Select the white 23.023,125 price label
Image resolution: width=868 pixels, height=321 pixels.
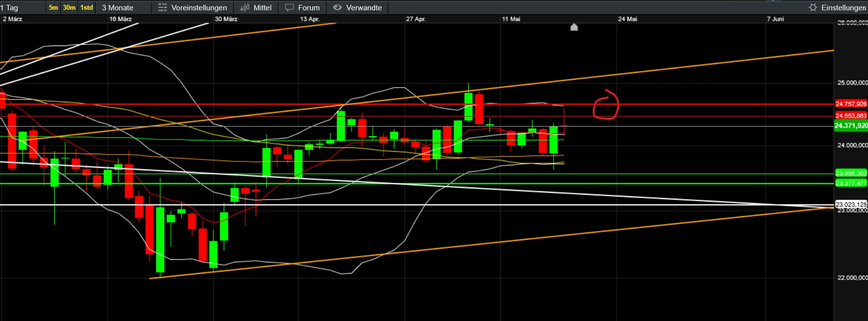click(851, 205)
